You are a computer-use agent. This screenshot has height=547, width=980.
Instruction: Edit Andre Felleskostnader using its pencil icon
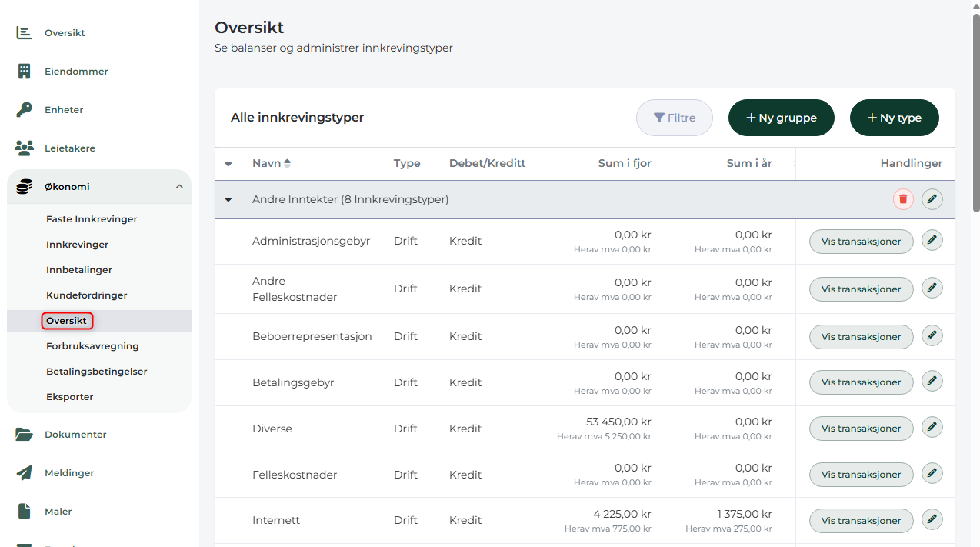click(932, 288)
